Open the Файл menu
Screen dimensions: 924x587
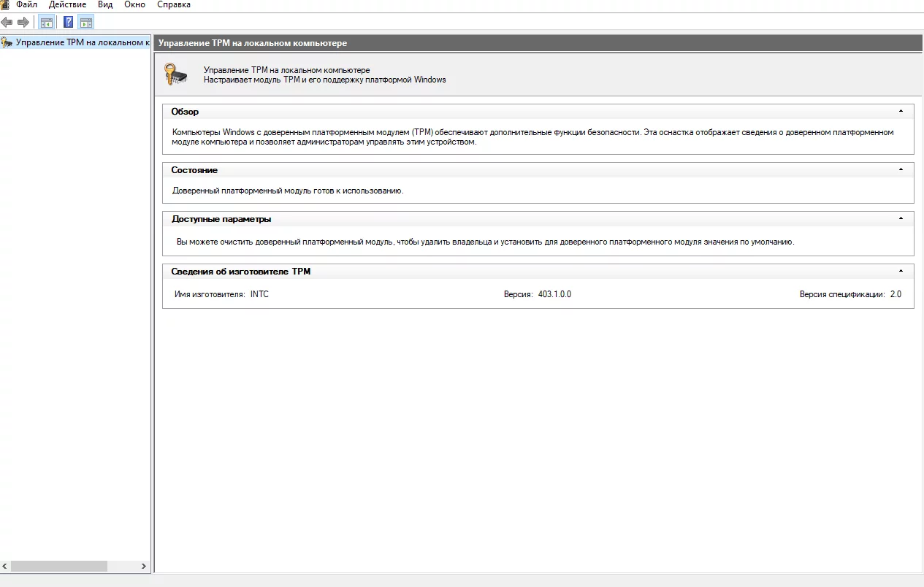pyautogui.click(x=26, y=4)
